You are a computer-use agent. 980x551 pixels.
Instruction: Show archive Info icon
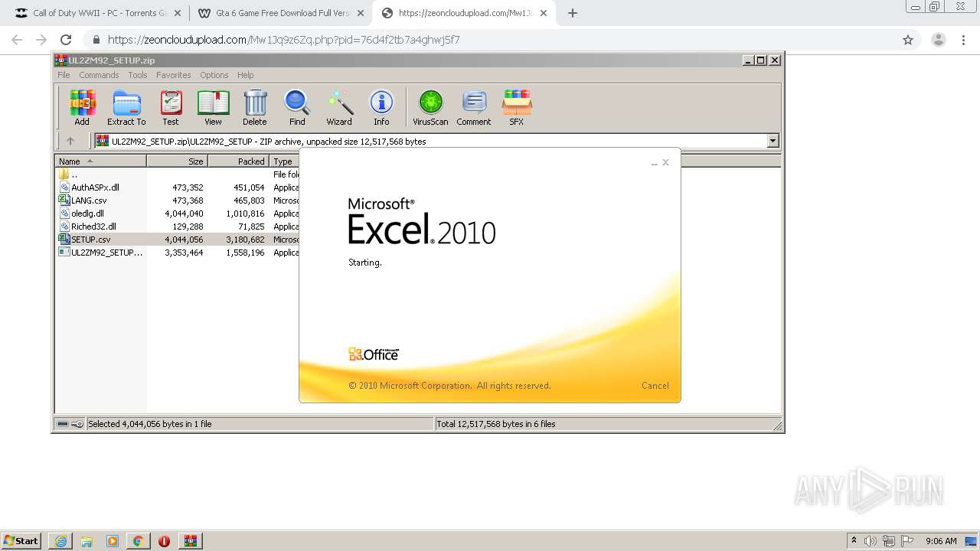(x=381, y=107)
